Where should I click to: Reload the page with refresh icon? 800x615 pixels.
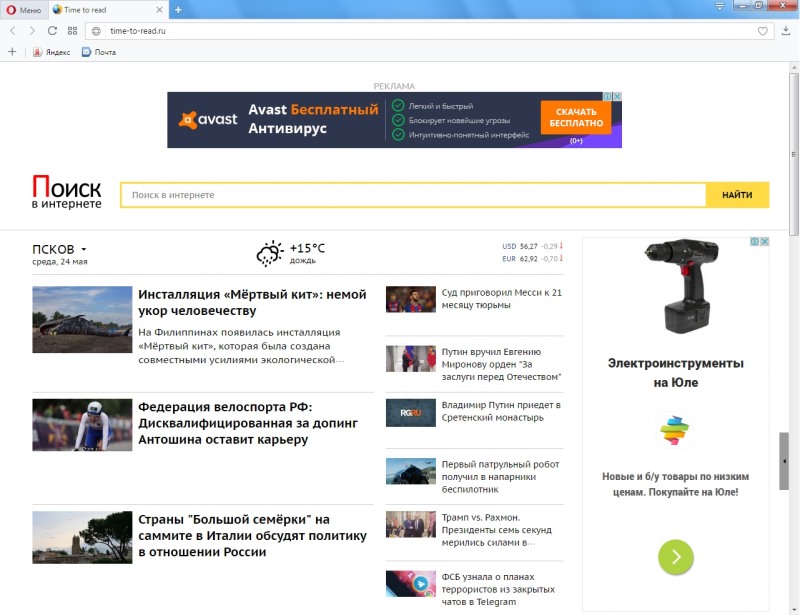click(52, 31)
